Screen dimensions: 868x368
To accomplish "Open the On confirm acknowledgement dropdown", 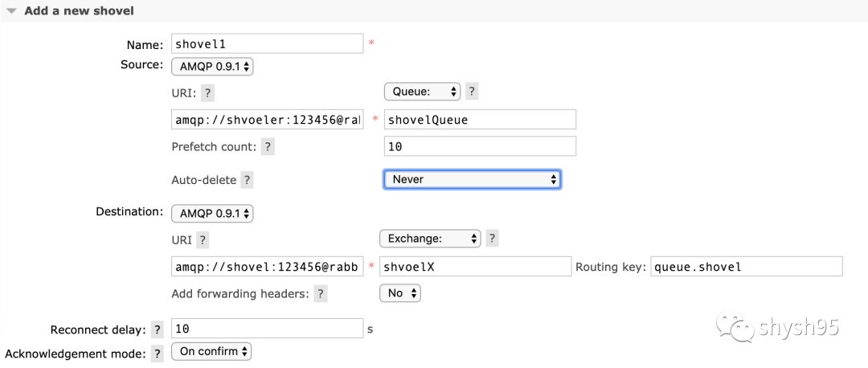I will 212,351.
